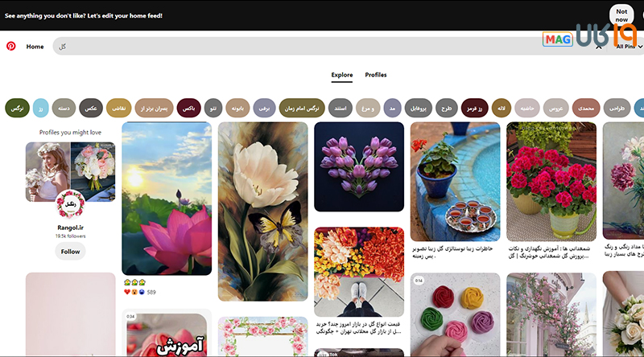This screenshot has width=644, height=357.
Task: Clear the search with the X icon
Action: pyautogui.click(x=599, y=47)
